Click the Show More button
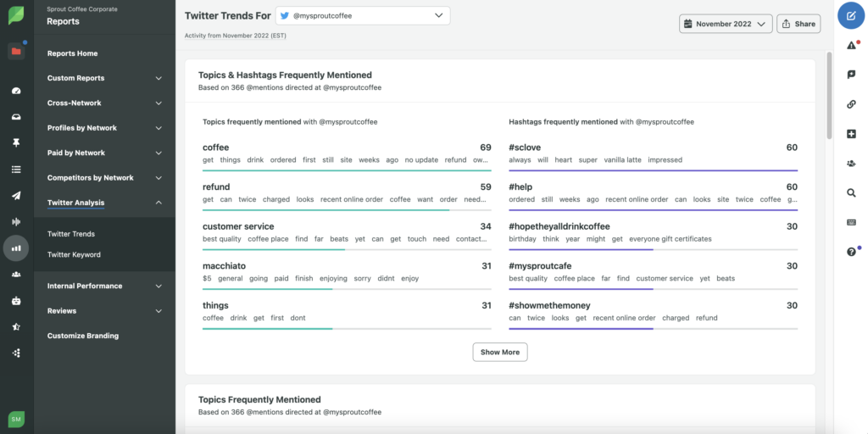 [500, 352]
